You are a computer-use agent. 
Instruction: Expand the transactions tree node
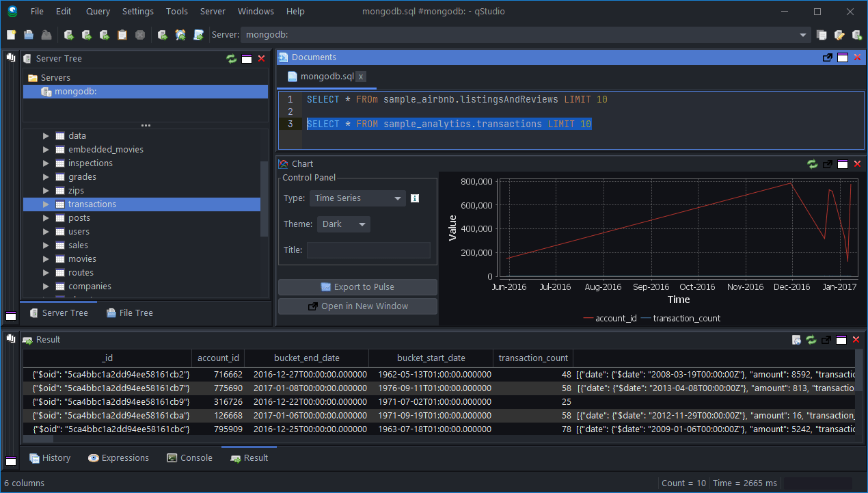pyautogui.click(x=46, y=204)
